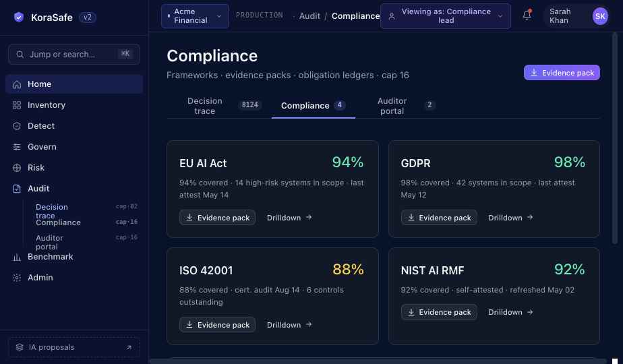
Task: Open Inventory in the sidebar
Action: (x=74, y=105)
